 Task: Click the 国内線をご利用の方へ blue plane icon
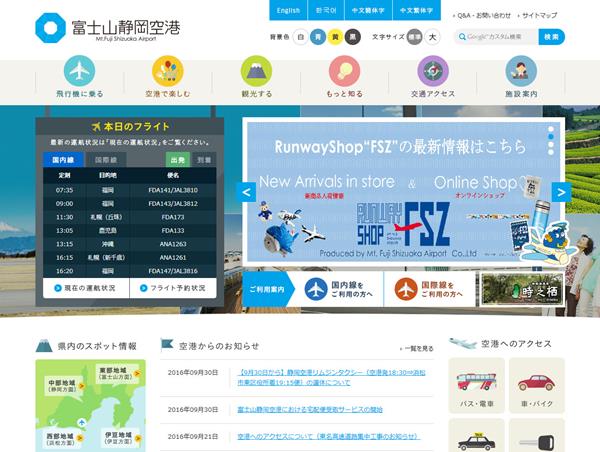tap(316, 289)
